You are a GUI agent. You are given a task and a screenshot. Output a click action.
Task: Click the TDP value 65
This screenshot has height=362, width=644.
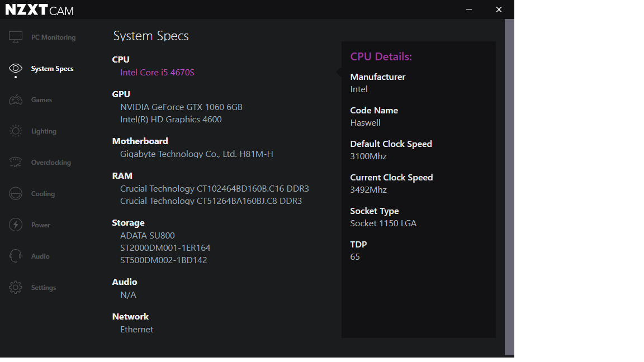pos(355,257)
